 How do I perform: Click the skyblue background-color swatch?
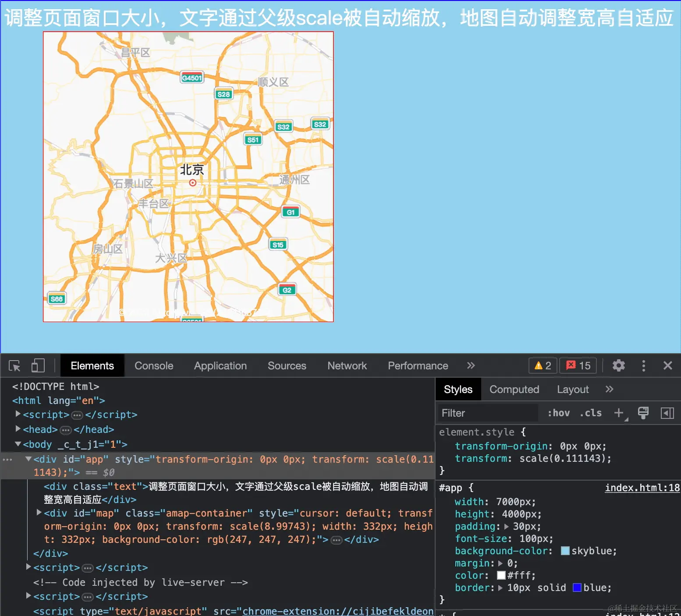pyautogui.click(x=565, y=551)
